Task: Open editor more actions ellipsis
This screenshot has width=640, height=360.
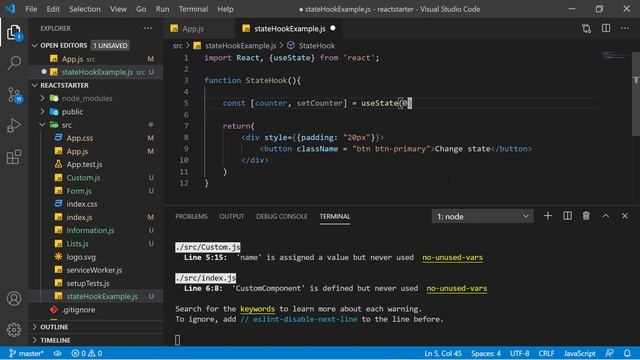Action: [x=624, y=28]
